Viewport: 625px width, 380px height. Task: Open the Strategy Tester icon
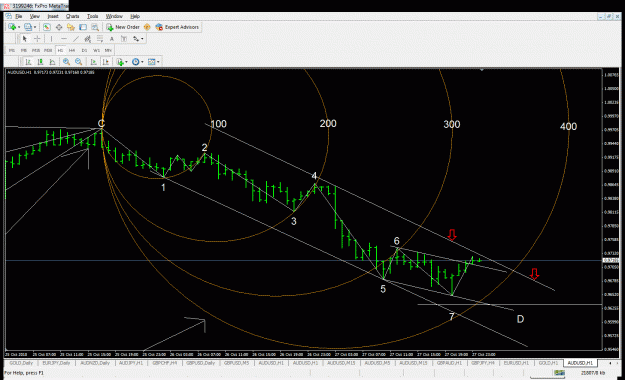coord(94,27)
